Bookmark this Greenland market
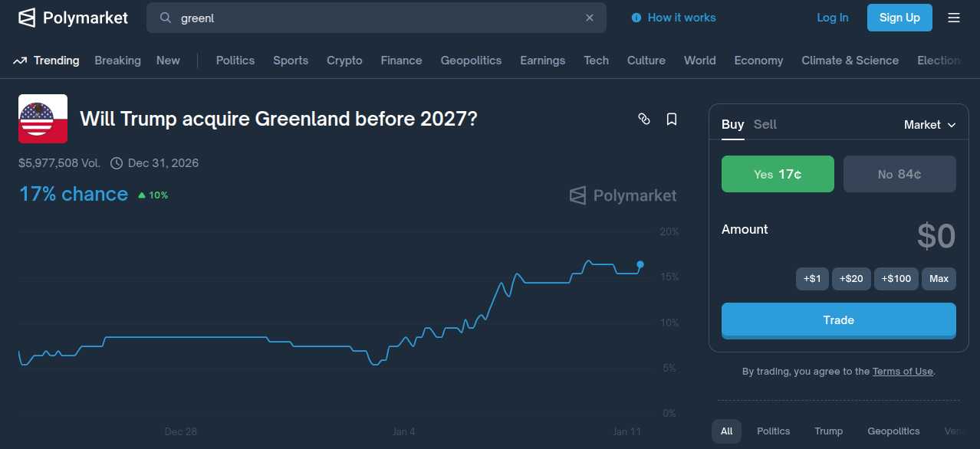980x449 pixels. 672,119
